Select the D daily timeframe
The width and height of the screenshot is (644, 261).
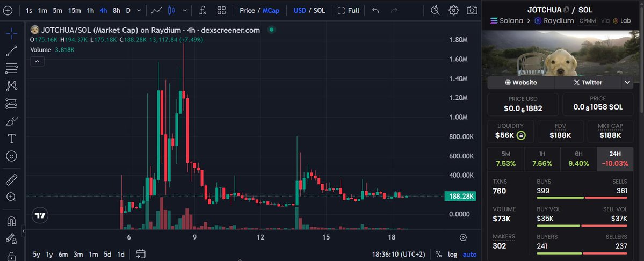coord(128,11)
